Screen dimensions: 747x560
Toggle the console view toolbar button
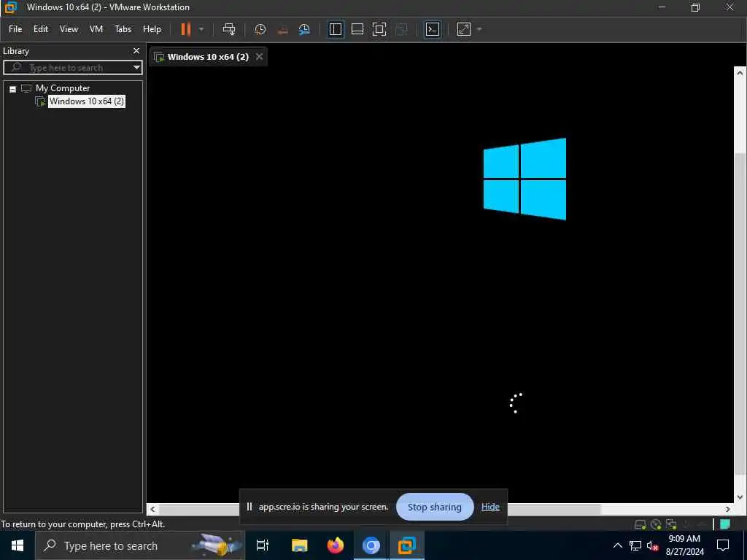tap(432, 29)
